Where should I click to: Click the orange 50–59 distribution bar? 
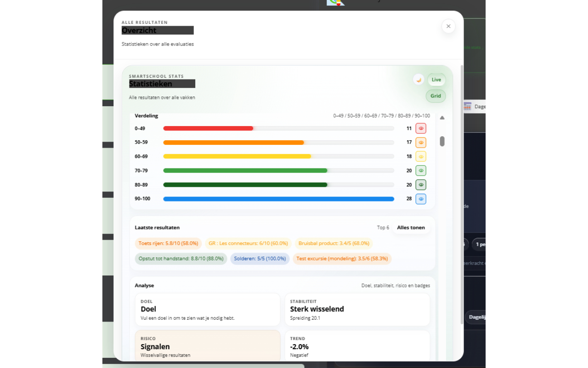coord(233,143)
